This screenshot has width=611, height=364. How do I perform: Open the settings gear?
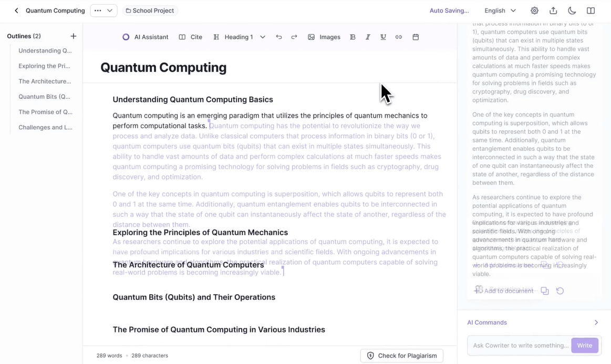[x=534, y=10]
